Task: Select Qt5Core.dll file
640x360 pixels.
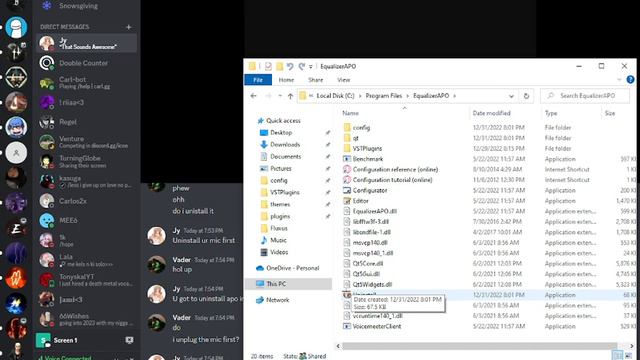Action: coord(368,264)
